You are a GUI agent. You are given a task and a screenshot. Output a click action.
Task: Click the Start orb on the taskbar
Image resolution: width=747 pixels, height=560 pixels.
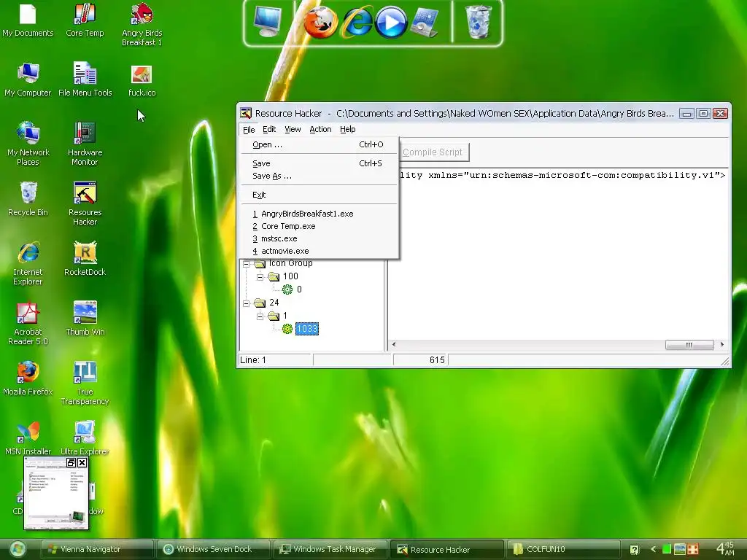18,549
